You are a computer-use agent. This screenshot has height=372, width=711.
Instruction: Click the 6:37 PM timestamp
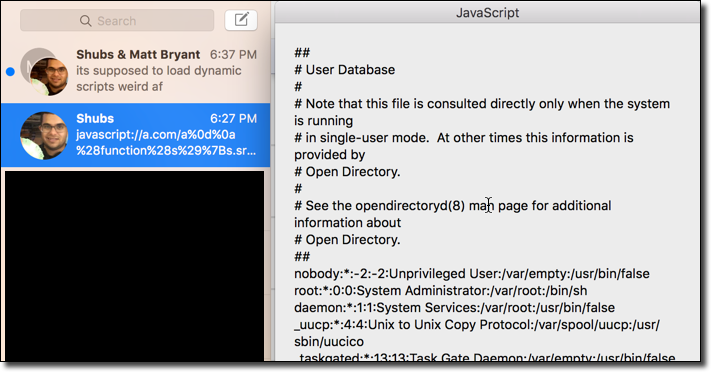pos(233,54)
